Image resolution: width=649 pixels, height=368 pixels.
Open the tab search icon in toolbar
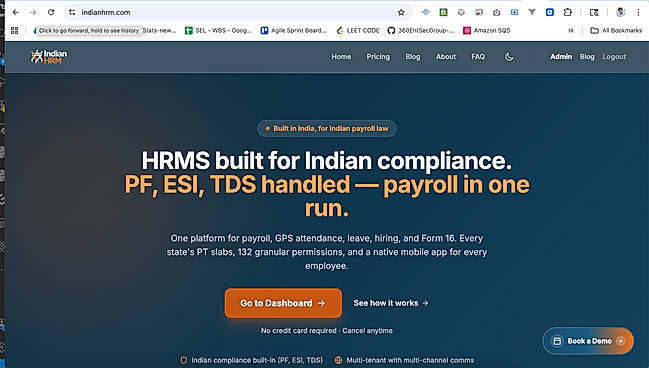pyautogui.click(x=594, y=12)
